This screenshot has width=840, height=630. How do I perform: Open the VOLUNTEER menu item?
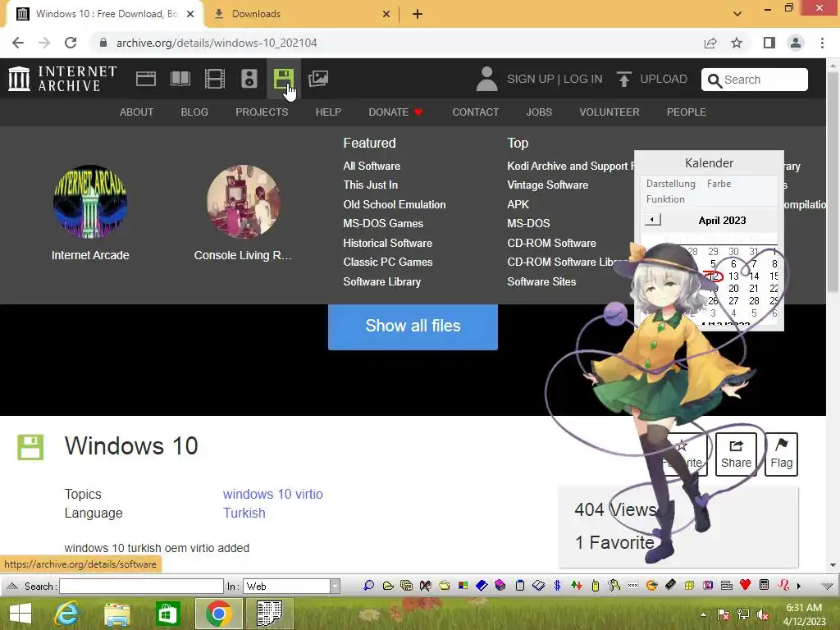click(609, 112)
